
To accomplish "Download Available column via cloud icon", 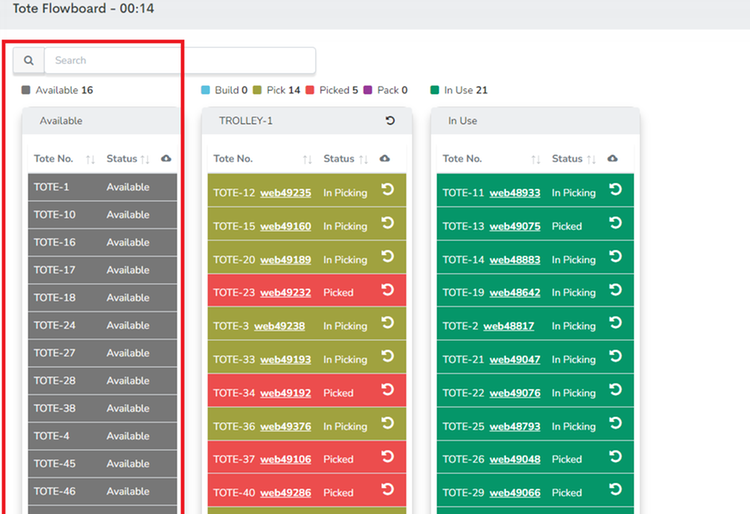I will click(x=165, y=159).
